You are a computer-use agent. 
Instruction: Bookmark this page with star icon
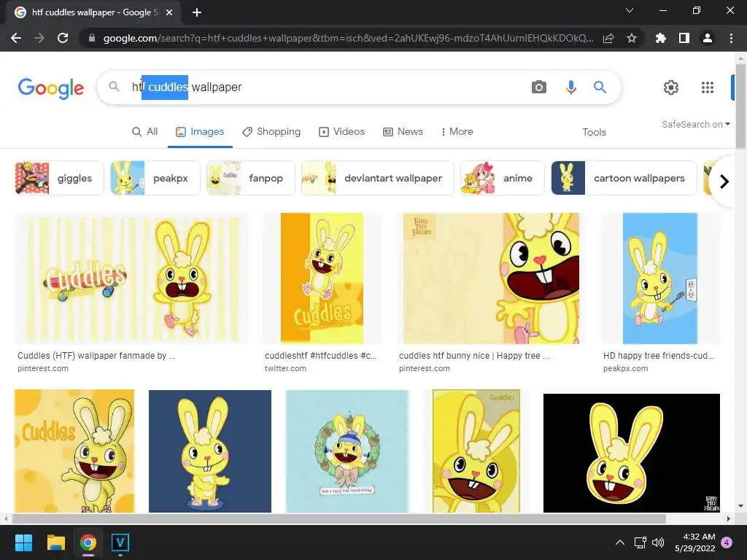632,38
